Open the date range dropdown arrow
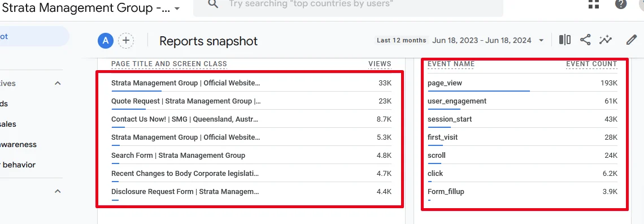This screenshot has height=224, width=644. pos(541,40)
